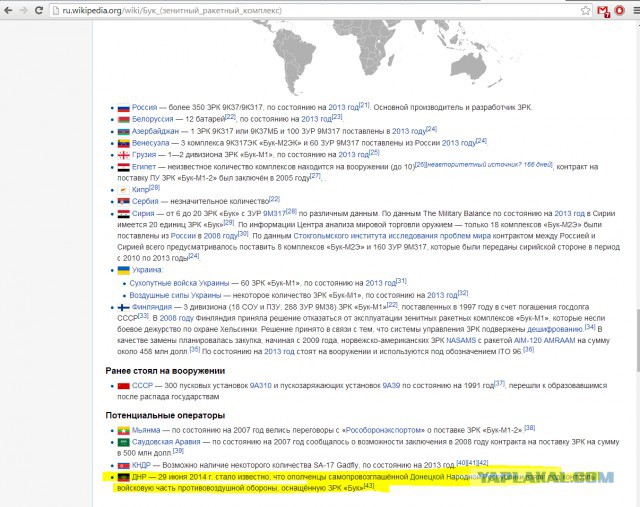Image resolution: width=640 pixels, height=507 pixels.
Task: Open Сухопутные войска Украины link
Action: point(179,283)
